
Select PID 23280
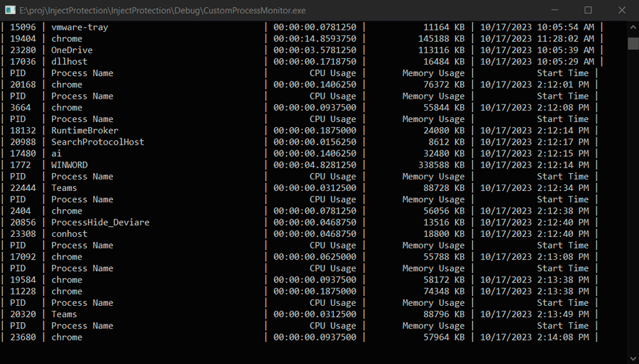coord(23,50)
